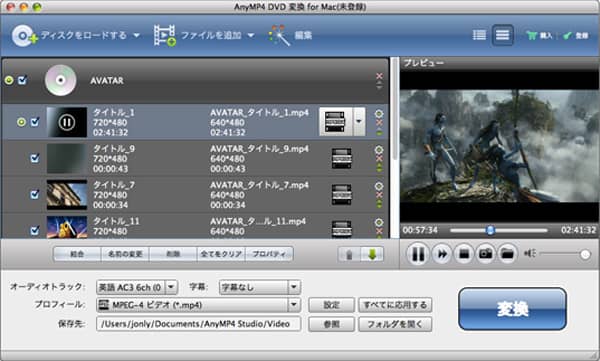Click the preview video image
Screen dimensions: 600x361
pos(499,146)
